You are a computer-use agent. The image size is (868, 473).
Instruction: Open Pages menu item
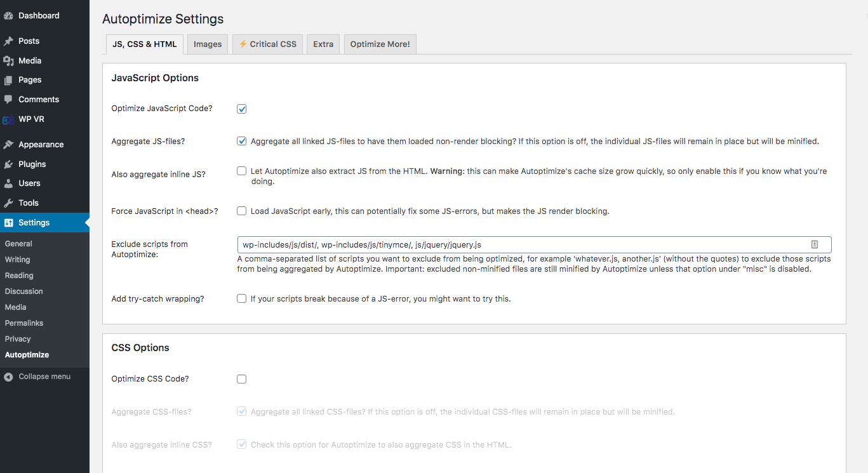[x=44, y=80]
